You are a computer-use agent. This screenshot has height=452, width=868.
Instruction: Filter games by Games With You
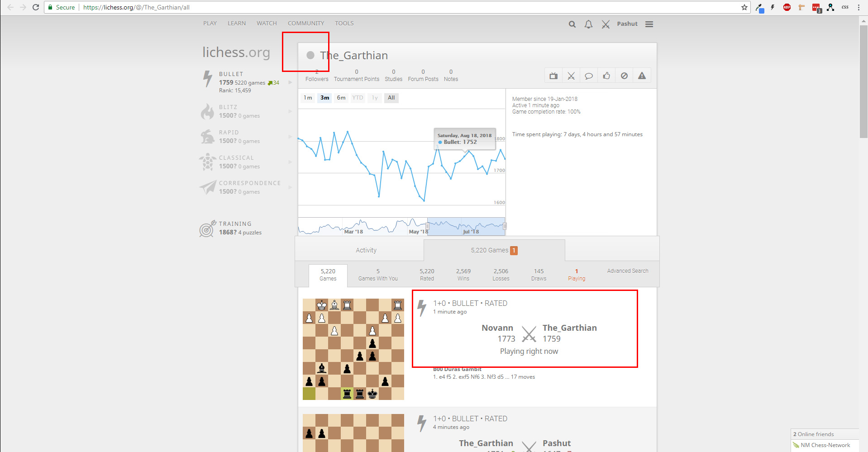(378, 275)
